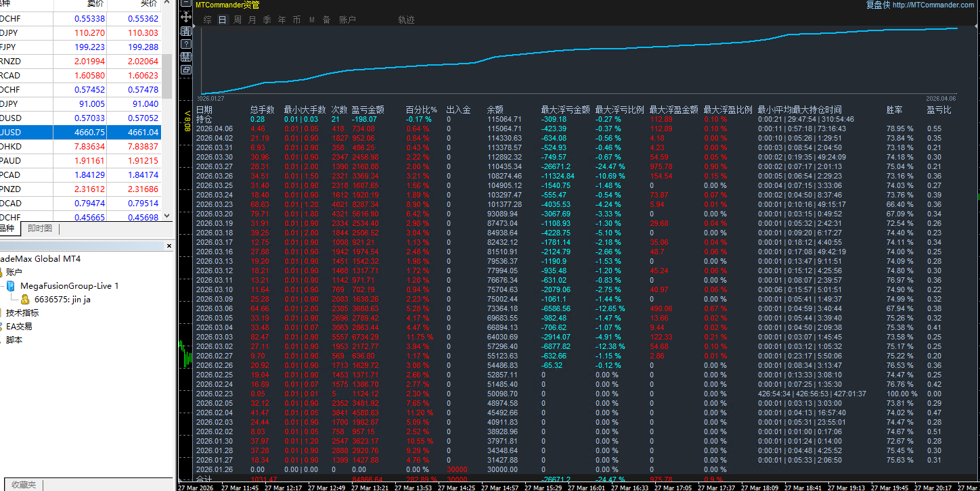The height and width of the screenshot is (491, 980).
Task: Open the question mark help icon
Action: point(186,43)
